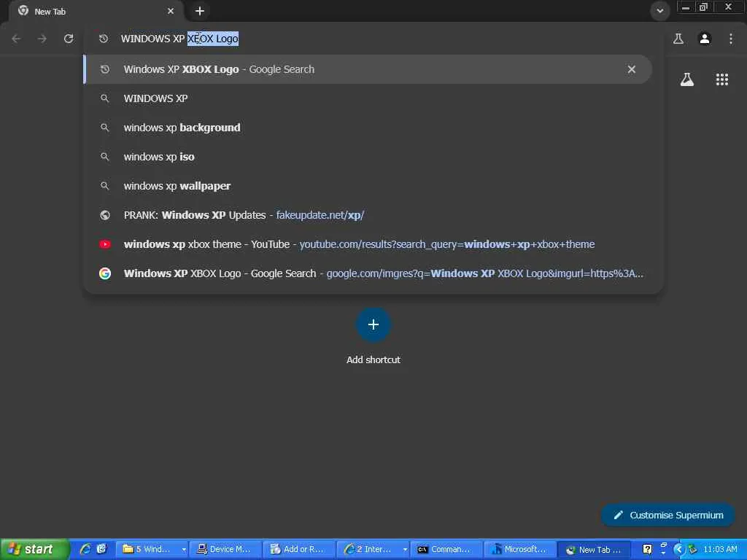
Task: Click history icon in first suggestion row
Action: [x=105, y=69]
